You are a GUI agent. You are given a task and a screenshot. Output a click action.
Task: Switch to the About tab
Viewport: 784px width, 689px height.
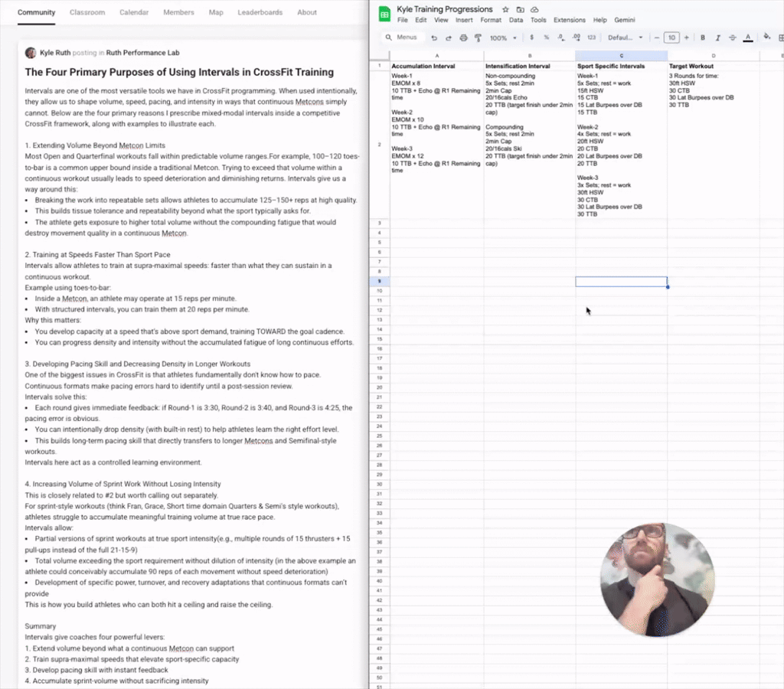307,12
